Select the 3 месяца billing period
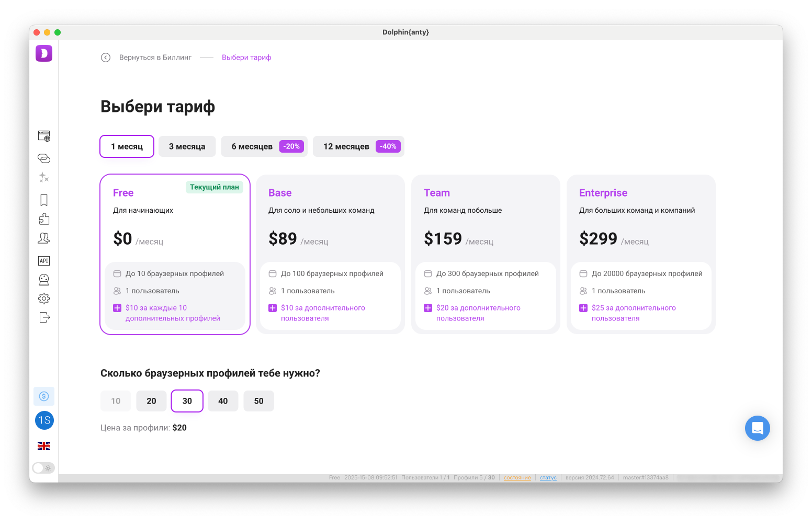 (x=187, y=146)
